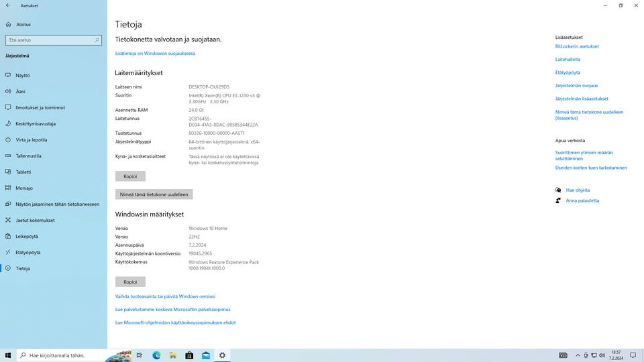Open BitLockerin asetukset link
644x362 pixels.
tap(577, 46)
